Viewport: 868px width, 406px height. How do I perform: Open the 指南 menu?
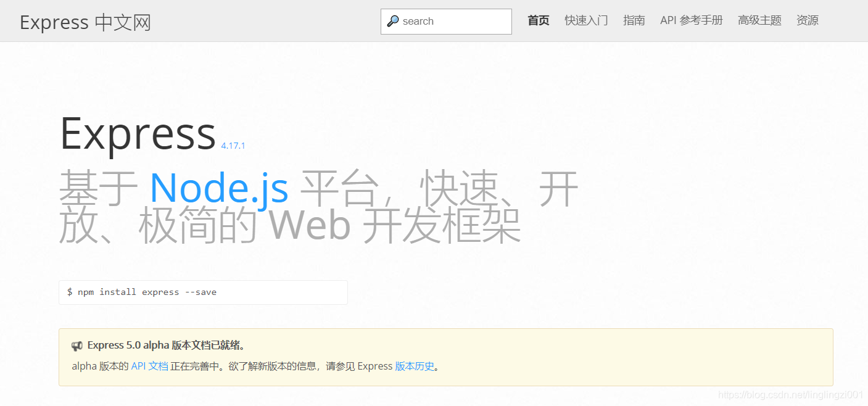[x=634, y=20]
